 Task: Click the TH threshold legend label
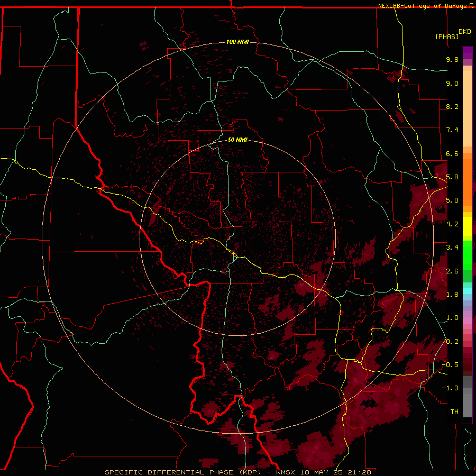tap(454, 412)
